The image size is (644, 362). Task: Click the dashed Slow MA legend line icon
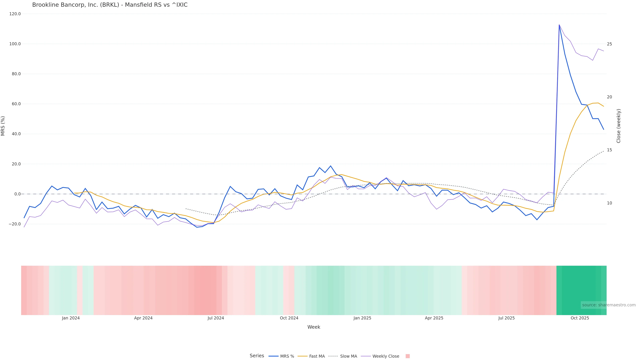pos(333,356)
